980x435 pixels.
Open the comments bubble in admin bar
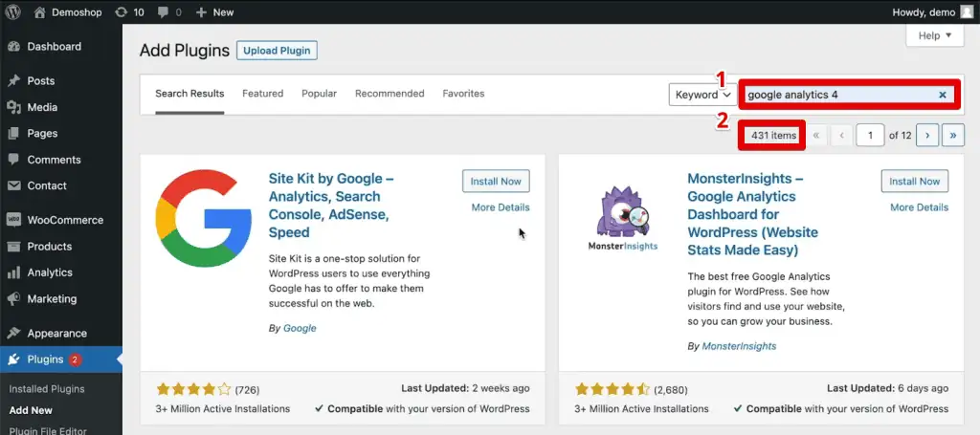pos(163,11)
